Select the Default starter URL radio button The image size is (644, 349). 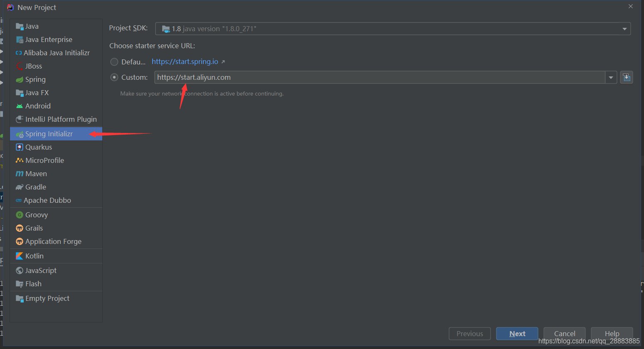click(114, 62)
